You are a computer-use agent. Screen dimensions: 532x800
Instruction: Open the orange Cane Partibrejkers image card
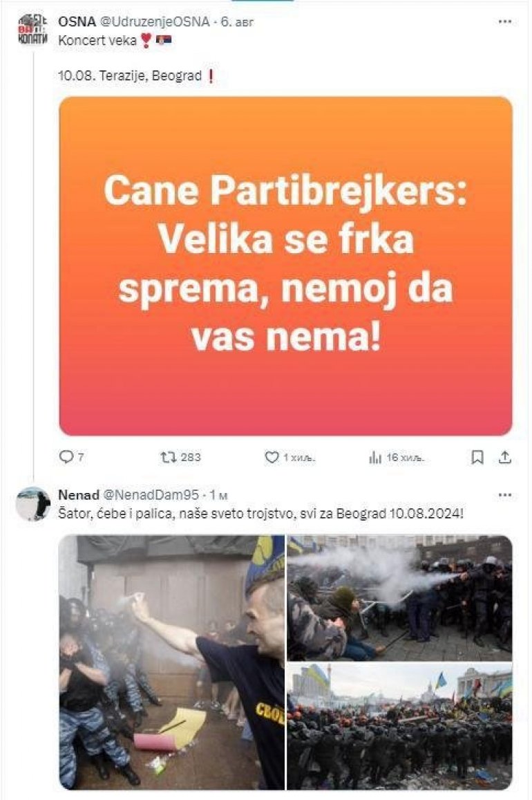pos(285,266)
